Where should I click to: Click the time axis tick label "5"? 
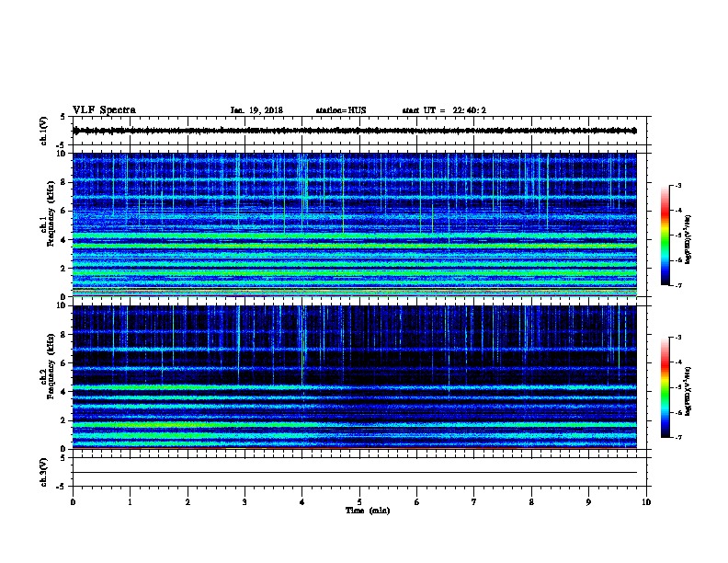tap(359, 502)
